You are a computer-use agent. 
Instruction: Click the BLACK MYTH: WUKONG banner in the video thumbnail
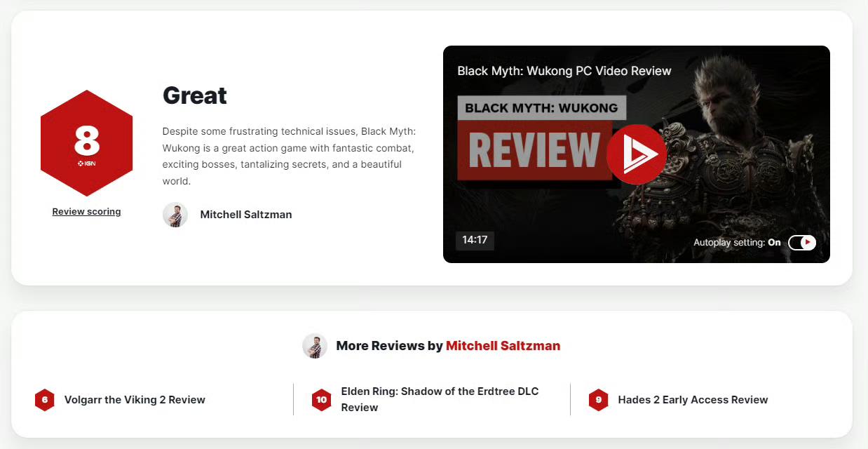(541, 108)
